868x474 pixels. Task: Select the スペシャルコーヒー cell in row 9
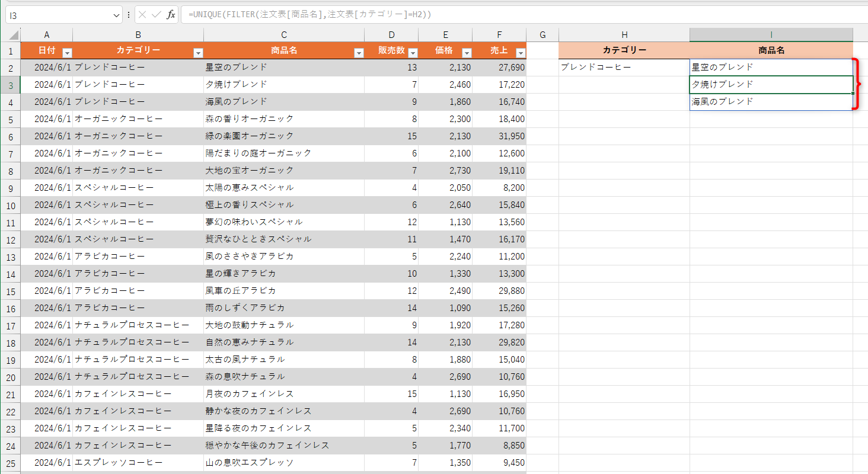click(x=138, y=188)
